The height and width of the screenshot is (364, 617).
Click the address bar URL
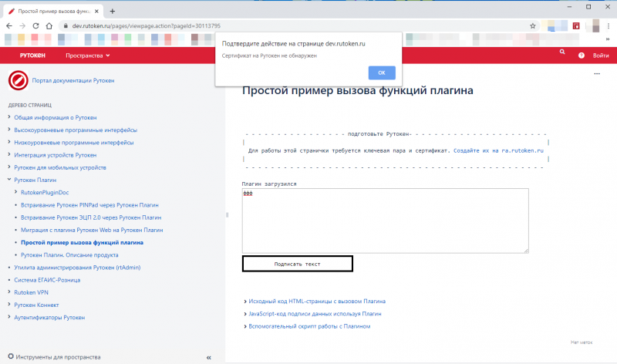pos(146,26)
